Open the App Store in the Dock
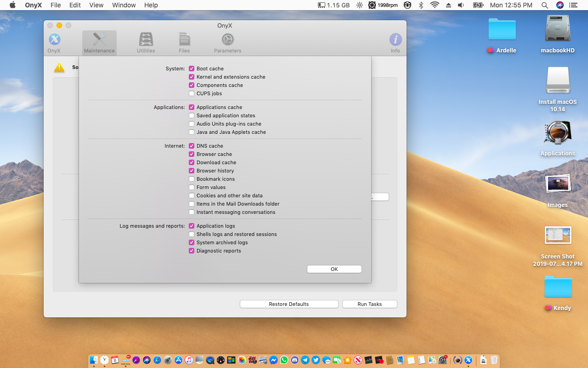 pyautogui.click(x=179, y=360)
